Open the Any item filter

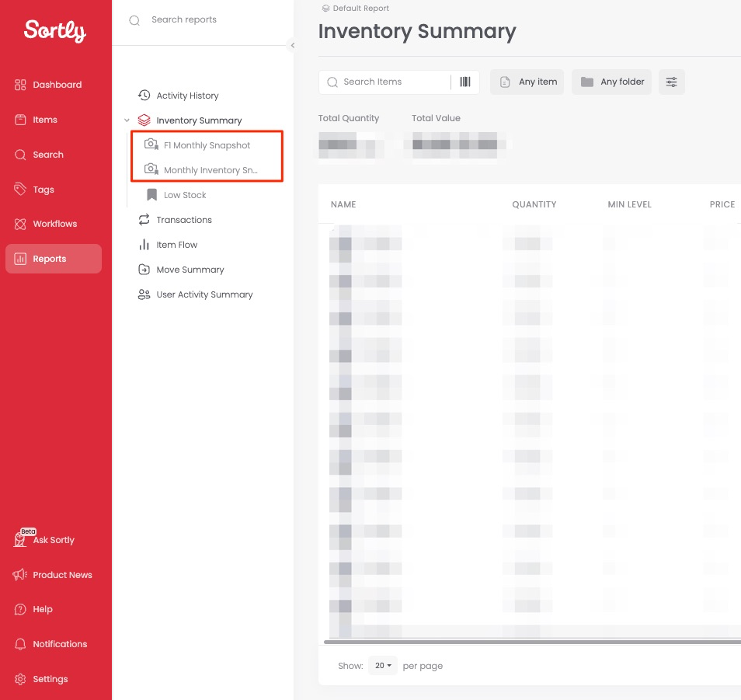[x=528, y=82]
